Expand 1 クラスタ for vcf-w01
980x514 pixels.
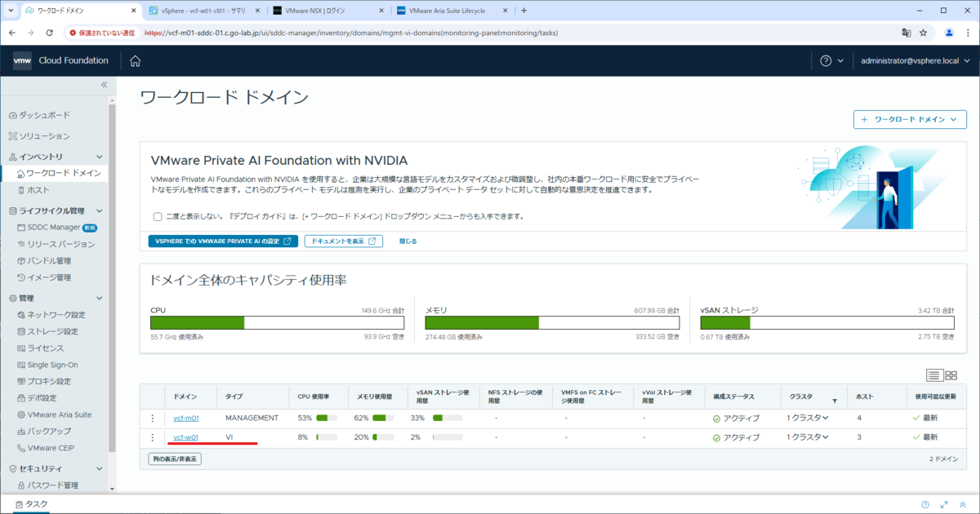pos(807,437)
